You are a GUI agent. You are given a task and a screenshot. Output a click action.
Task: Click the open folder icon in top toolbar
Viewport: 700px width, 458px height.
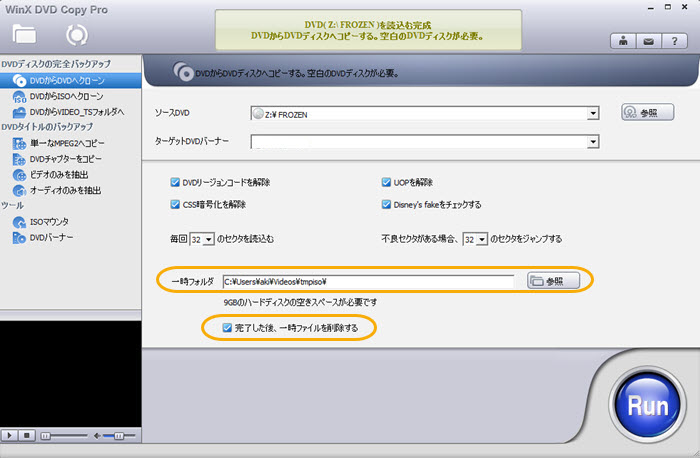(24, 35)
